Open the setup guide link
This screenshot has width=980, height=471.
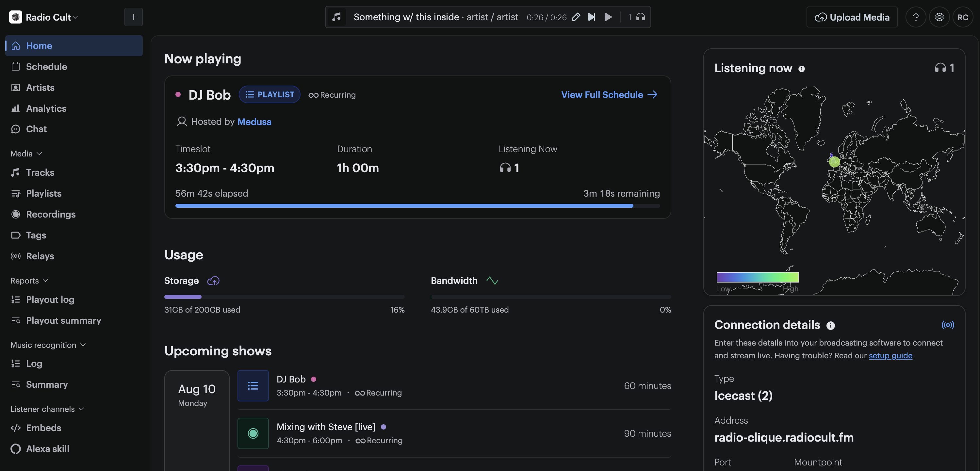[890, 355]
